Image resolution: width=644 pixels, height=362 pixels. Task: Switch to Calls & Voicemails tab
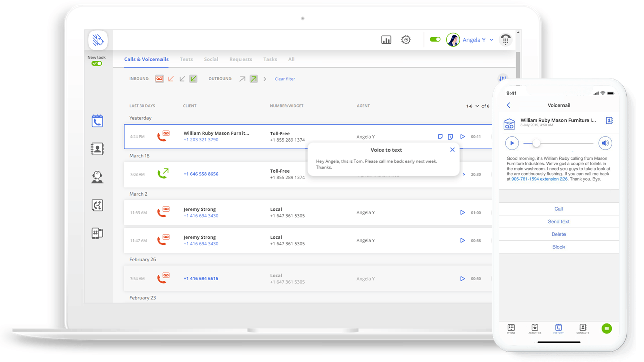click(146, 59)
